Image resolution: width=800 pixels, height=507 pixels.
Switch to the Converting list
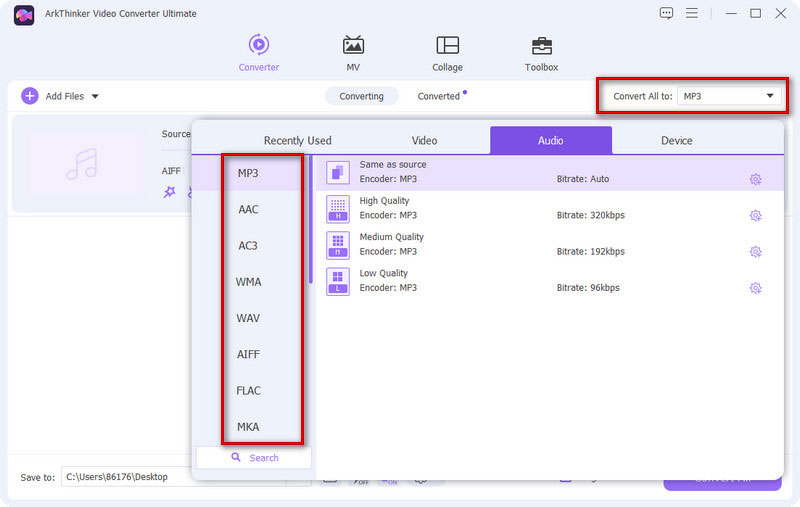(x=361, y=96)
